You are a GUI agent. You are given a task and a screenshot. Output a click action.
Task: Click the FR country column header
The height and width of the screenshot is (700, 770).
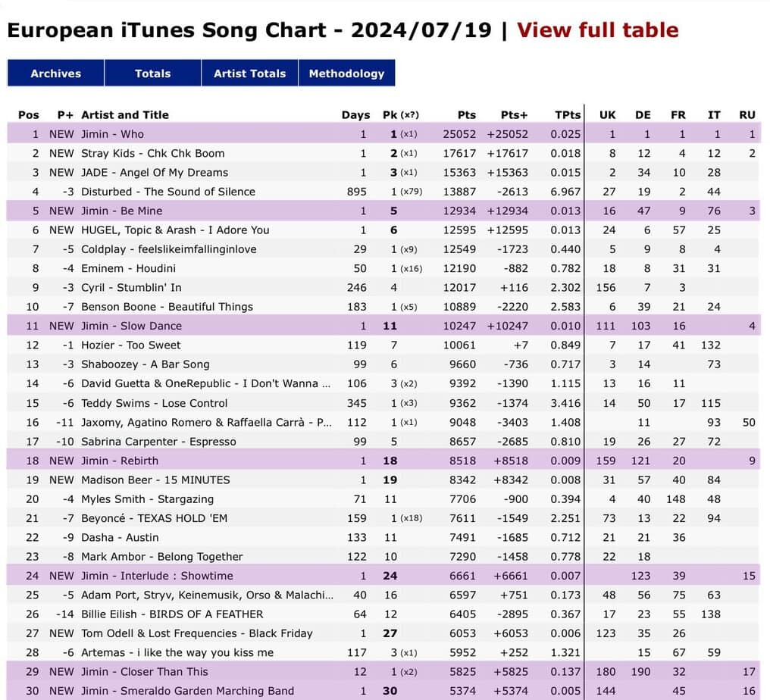678,115
